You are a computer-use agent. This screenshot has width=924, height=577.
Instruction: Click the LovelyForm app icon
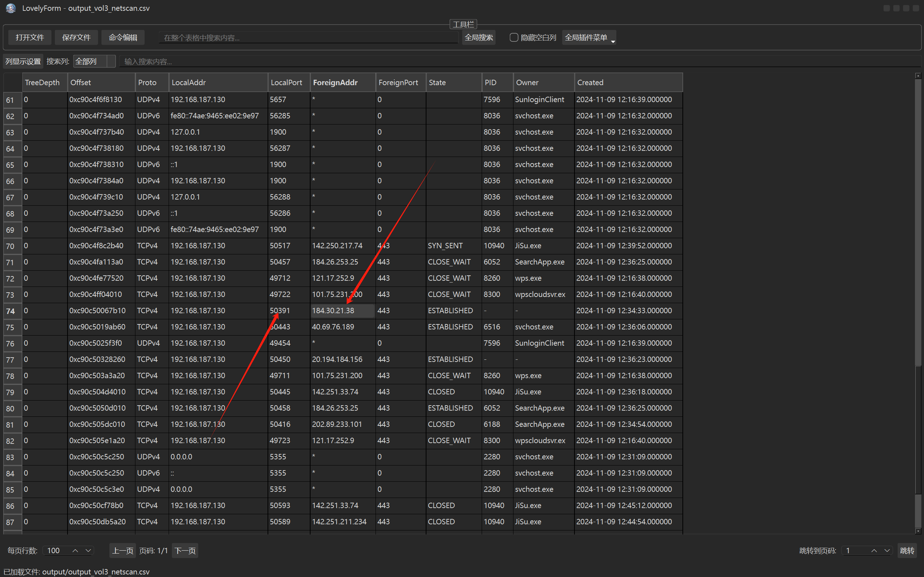11,8
